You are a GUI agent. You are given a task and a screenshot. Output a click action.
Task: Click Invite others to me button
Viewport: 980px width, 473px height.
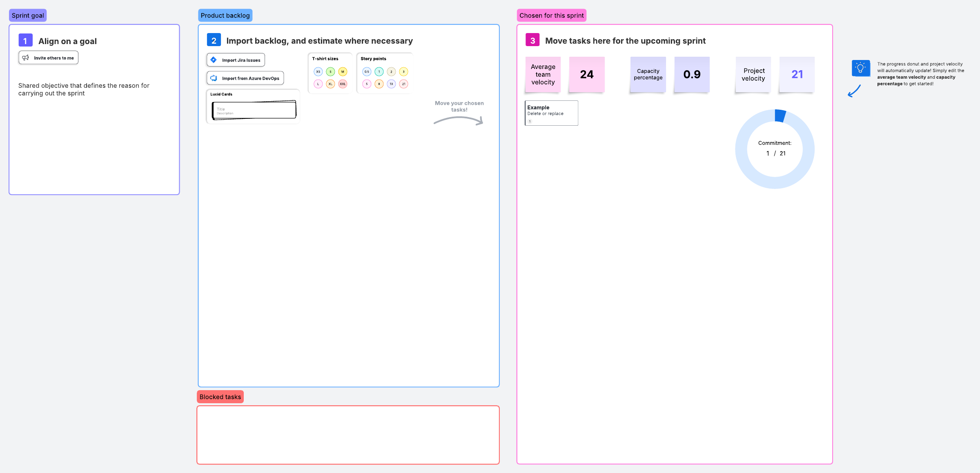click(48, 58)
